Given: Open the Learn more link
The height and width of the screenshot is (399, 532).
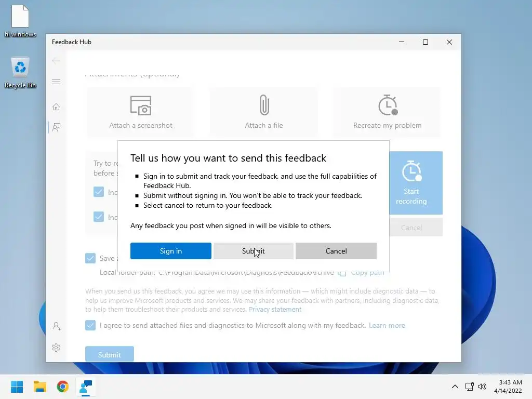Looking at the screenshot, I should [x=387, y=325].
